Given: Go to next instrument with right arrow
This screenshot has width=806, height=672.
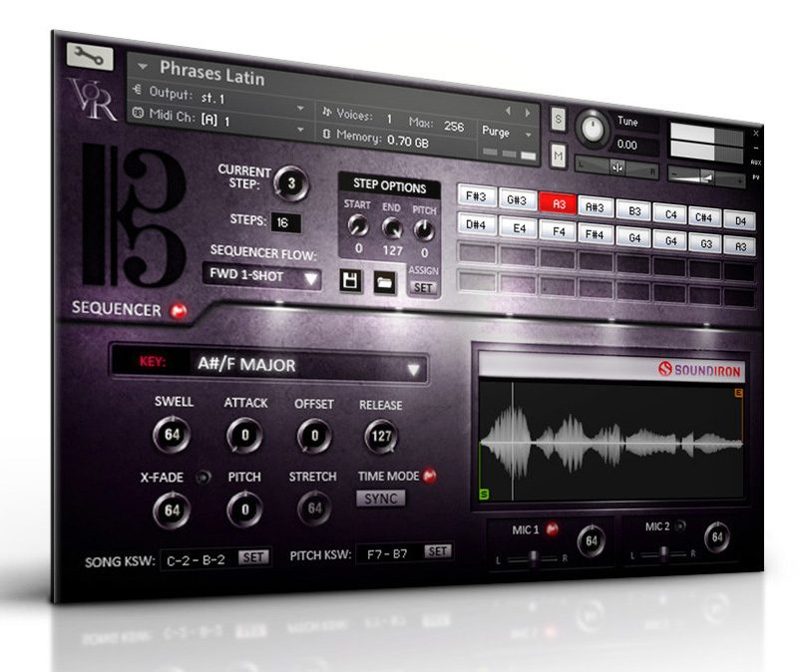Looking at the screenshot, I should click(528, 113).
